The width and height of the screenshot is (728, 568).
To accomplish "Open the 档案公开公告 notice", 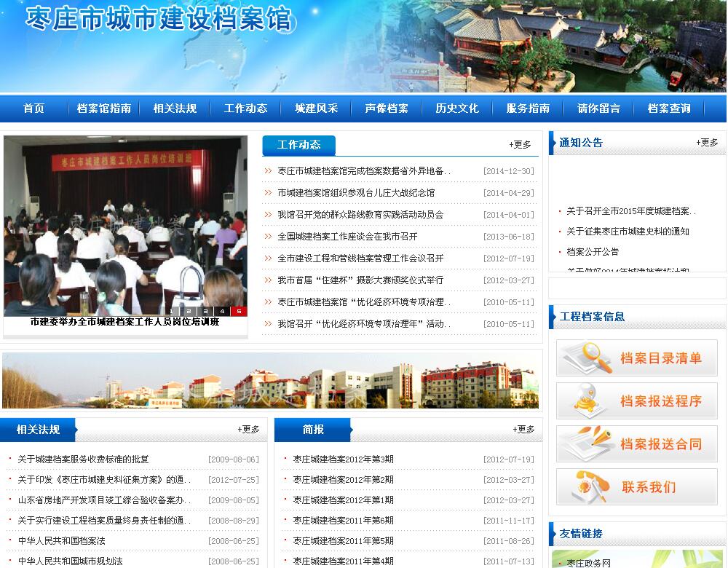I will pos(593,252).
